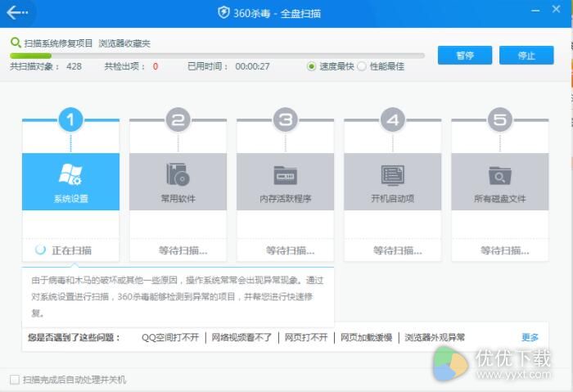
Task: Click the 所有磁盘文件 card label
Action: [500, 199]
